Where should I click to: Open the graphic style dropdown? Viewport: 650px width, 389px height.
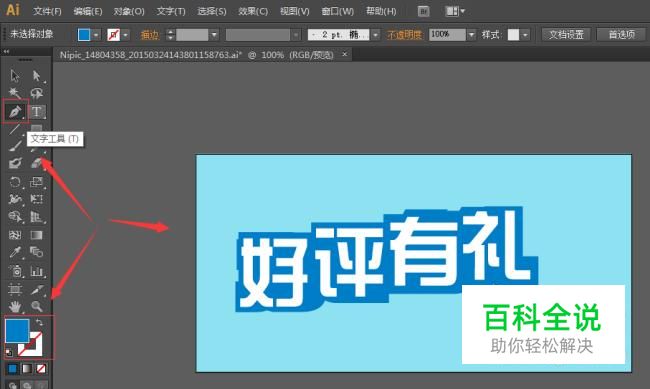525,35
